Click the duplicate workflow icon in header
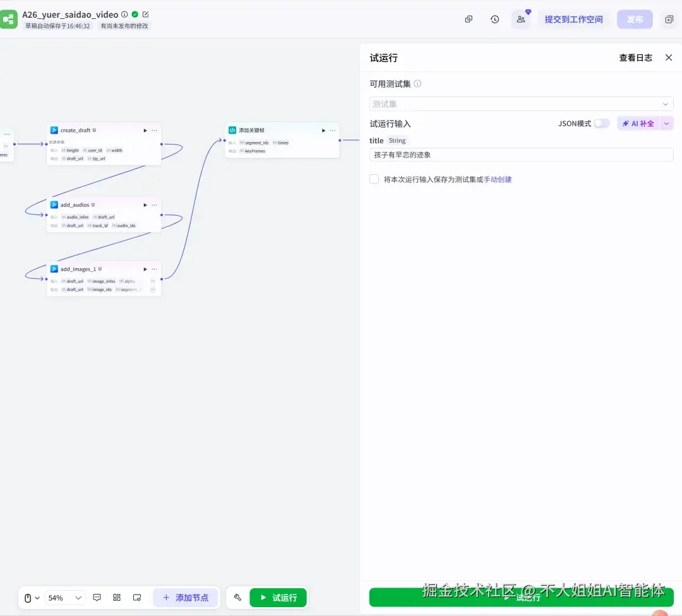 469,19
